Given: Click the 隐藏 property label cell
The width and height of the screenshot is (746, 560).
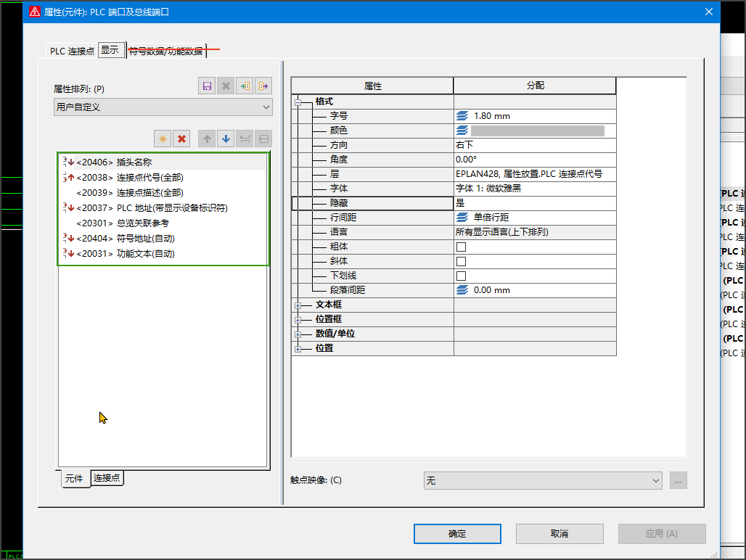Looking at the screenshot, I should (372, 203).
